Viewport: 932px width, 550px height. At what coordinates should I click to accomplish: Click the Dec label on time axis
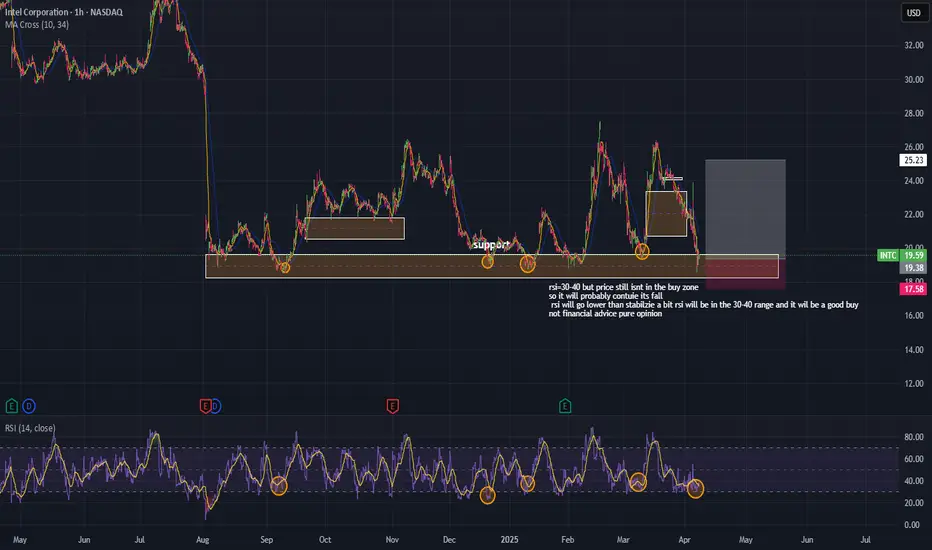449,540
